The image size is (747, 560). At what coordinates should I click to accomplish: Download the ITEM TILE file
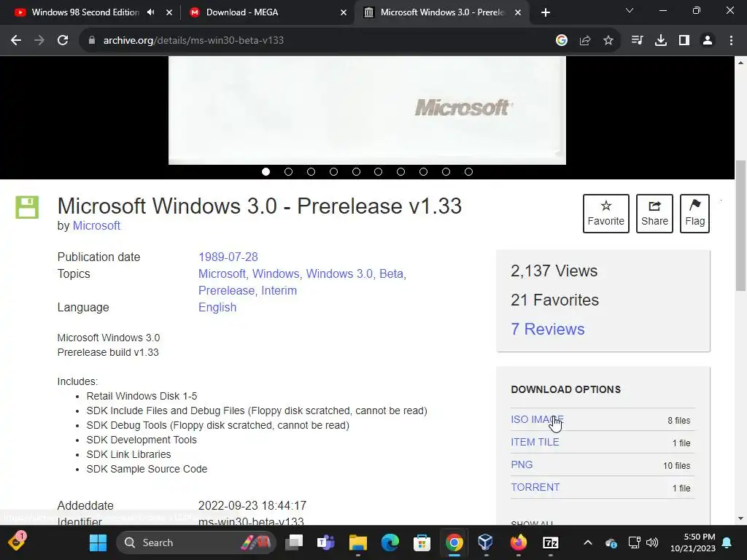[x=535, y=443]
